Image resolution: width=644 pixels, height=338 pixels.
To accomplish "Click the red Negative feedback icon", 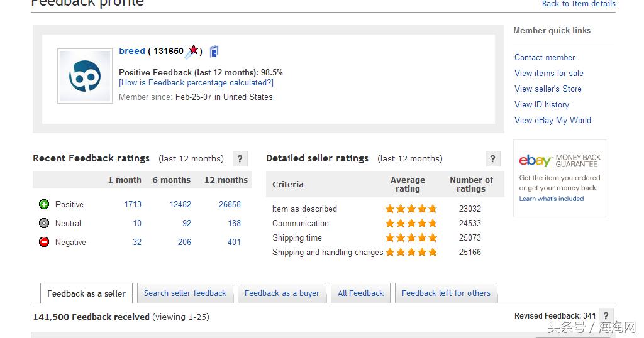I will tap(44, 242).
